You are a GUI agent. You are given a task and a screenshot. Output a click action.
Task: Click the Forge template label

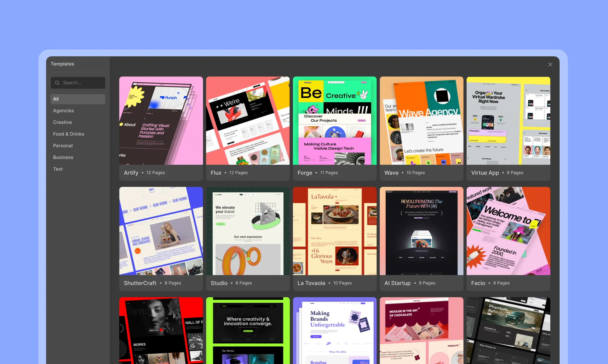[x=305, y=173]
